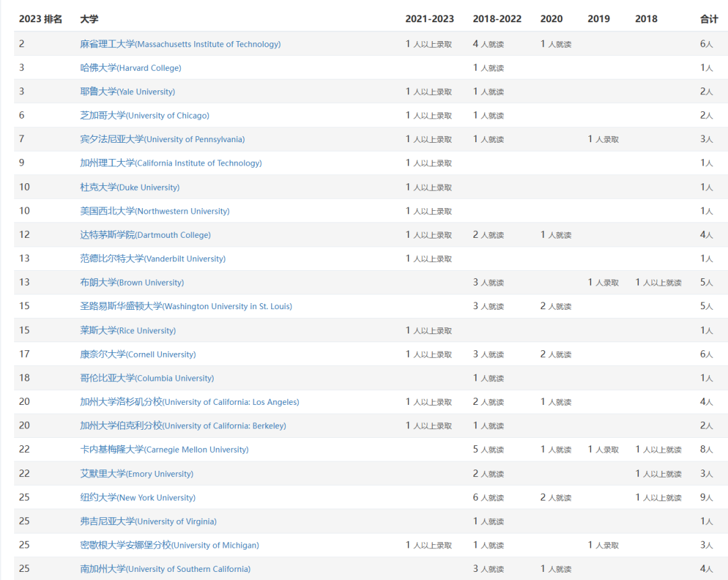This screenshot has height=580, width=728.
Task: Select Cornell's 2020 '2 人就读' cell
Action: coord(555,354)
